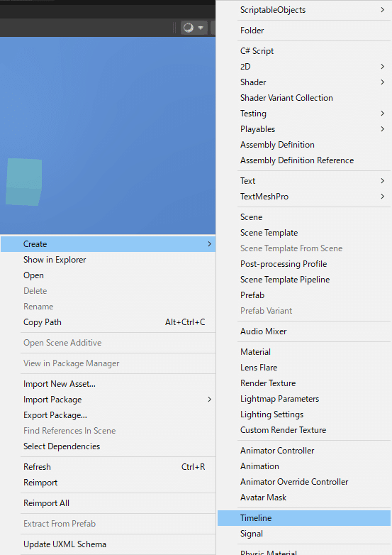392x555 pixels.
Task: Select Animator Override Controller
Action: (294, 482)
